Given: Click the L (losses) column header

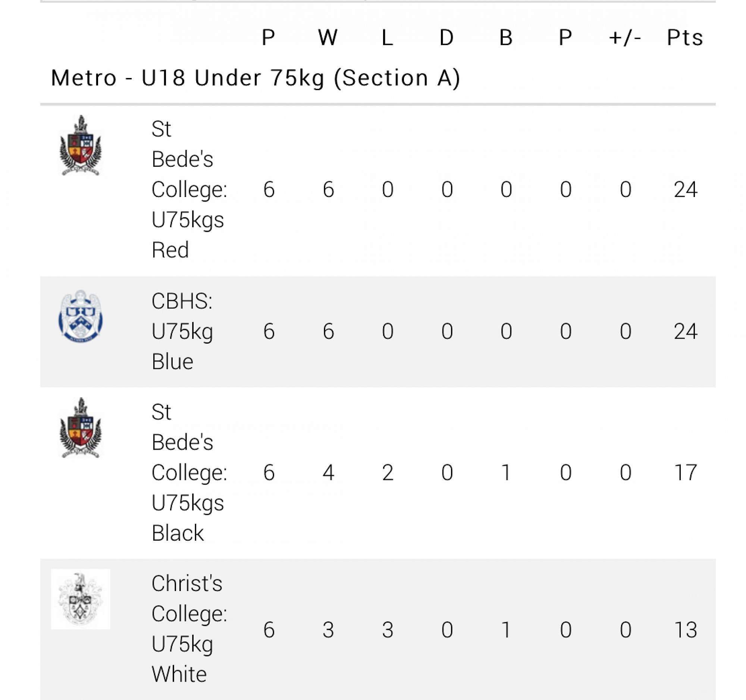Looking at the screenshot, I should [387, 38].
